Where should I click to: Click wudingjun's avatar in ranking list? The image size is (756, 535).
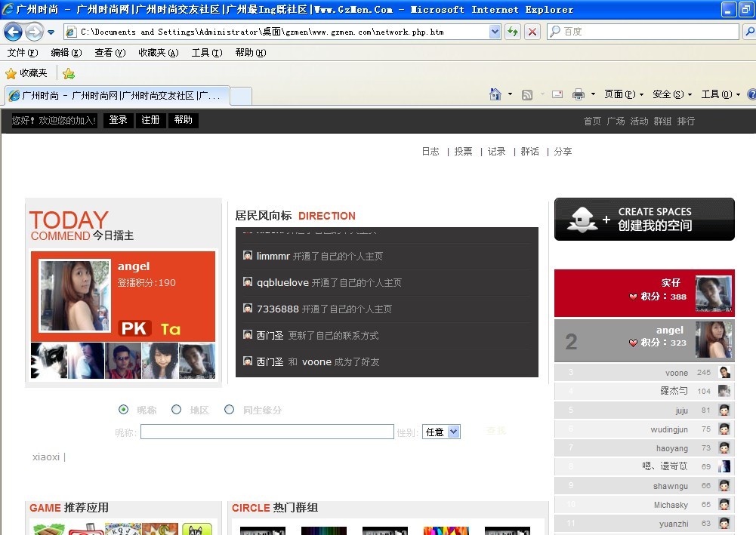(x=724, y=429)
